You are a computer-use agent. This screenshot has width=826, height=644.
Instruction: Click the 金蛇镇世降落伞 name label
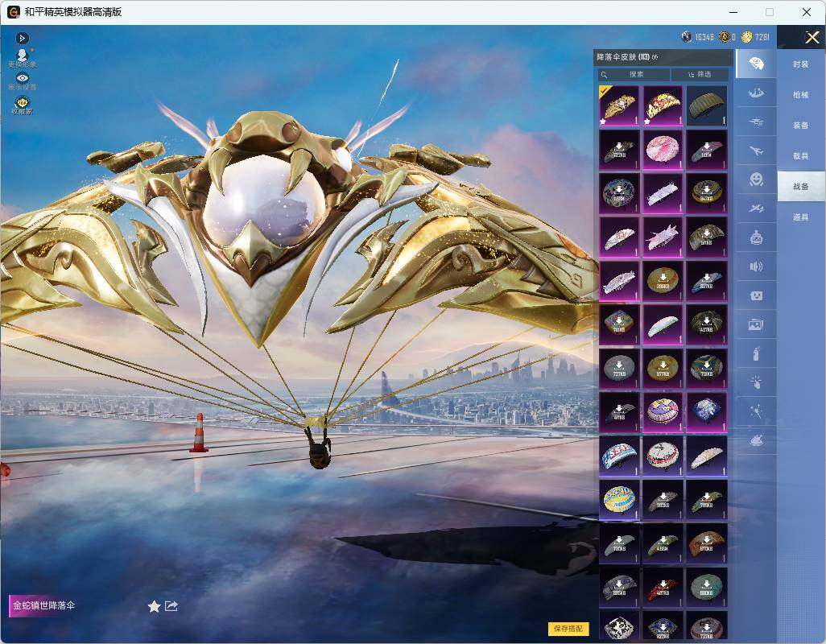click(x=43, y=605)
